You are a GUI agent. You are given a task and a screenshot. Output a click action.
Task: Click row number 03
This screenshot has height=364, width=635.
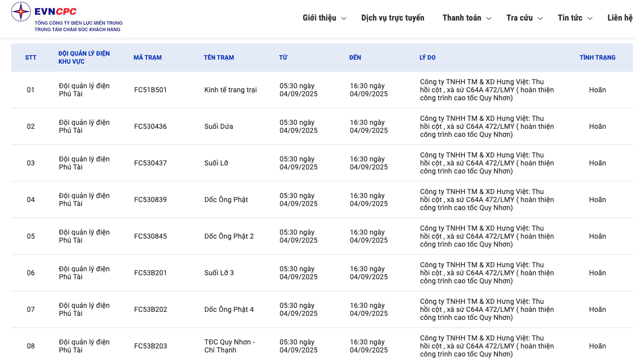click(x=31, y=163)
